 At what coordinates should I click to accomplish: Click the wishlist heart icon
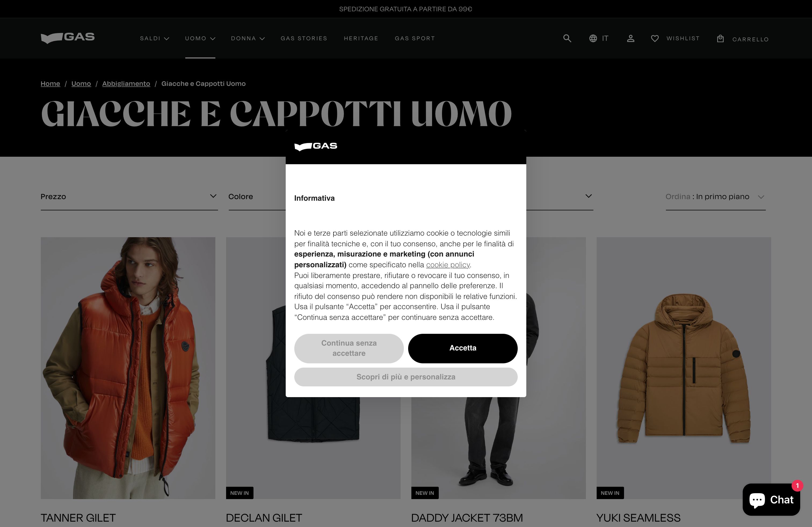(x=655, y=39)
